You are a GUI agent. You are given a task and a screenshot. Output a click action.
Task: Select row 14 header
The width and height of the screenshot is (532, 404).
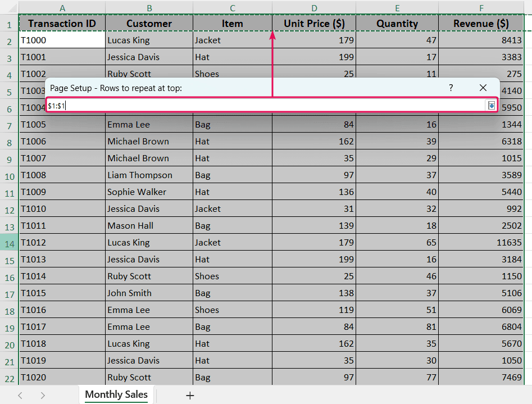(x=9, y=243)
